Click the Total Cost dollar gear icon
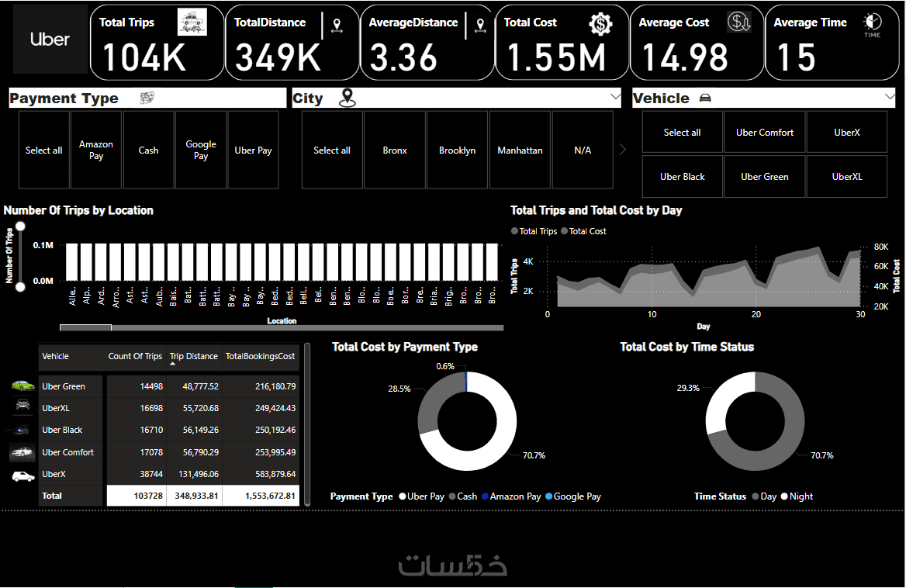 click(600, 24)
